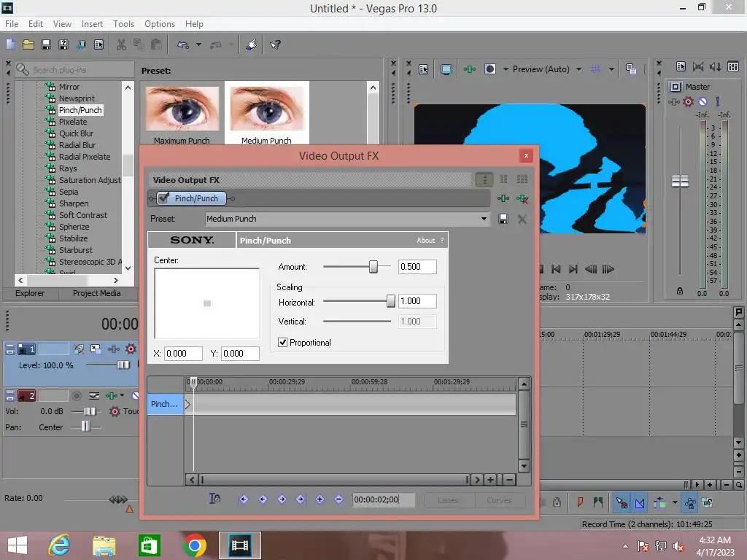Open audio track 2 automation dropdown arrow
Screen dimensions: 747x560
point(122,395)
